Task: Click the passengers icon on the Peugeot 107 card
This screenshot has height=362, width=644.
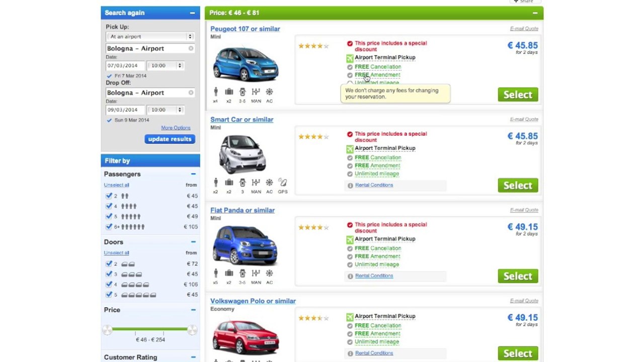Action: click(216, 92)
